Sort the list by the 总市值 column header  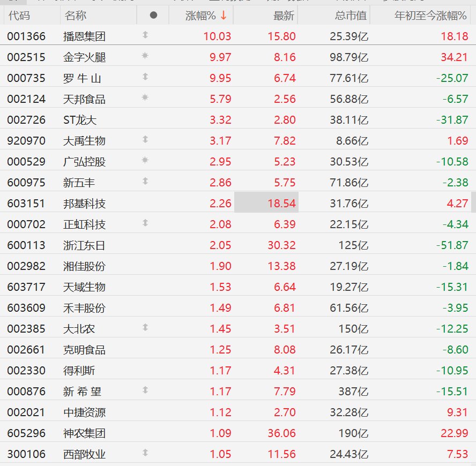click(351, 16)
